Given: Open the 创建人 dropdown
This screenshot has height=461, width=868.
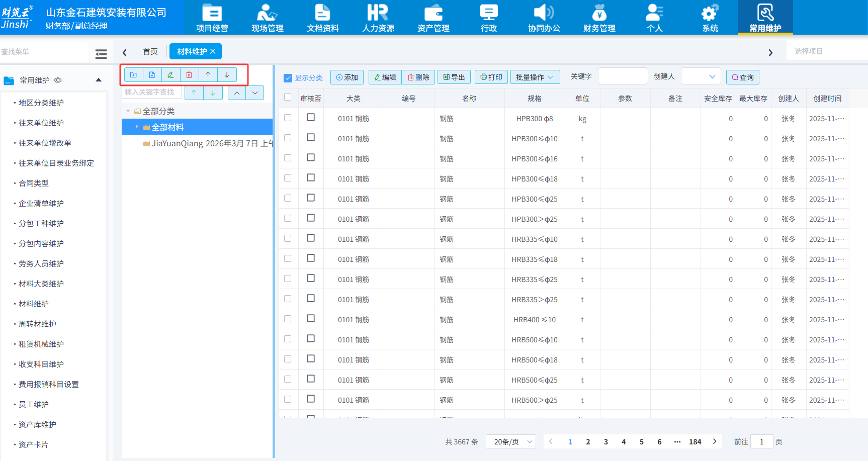Looking at the screenshot, I should click(701, 76).
